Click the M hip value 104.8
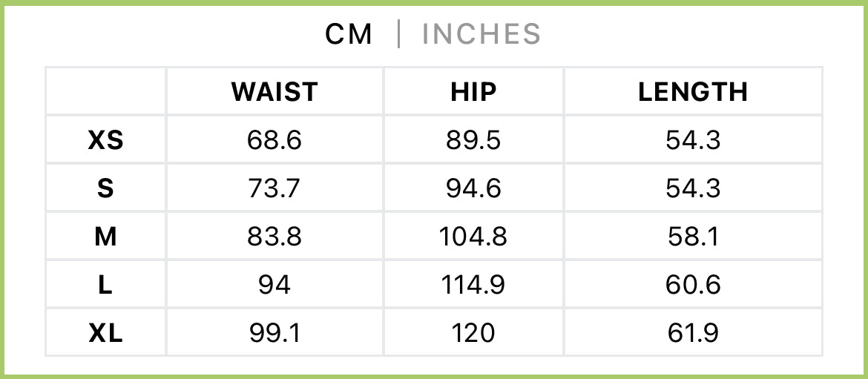 point(473,237)
